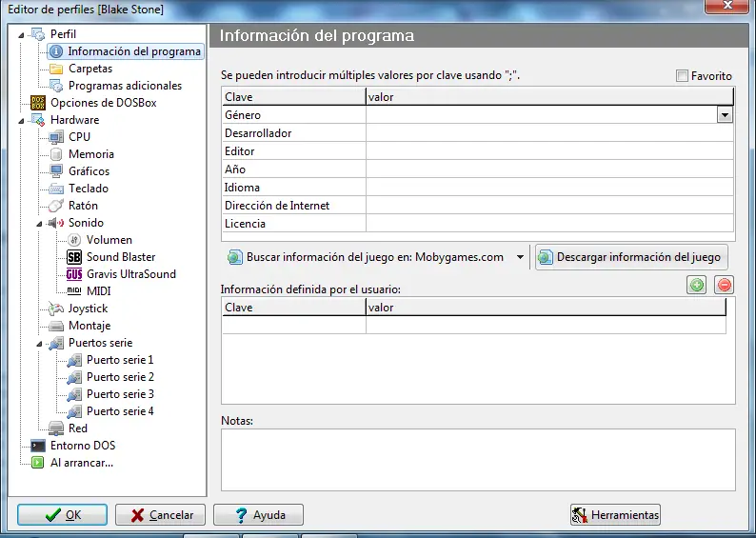Open the Herramientas tools button
Image resolution: width=756 pixels, height=538 pixels.
(x=615, y=515)
